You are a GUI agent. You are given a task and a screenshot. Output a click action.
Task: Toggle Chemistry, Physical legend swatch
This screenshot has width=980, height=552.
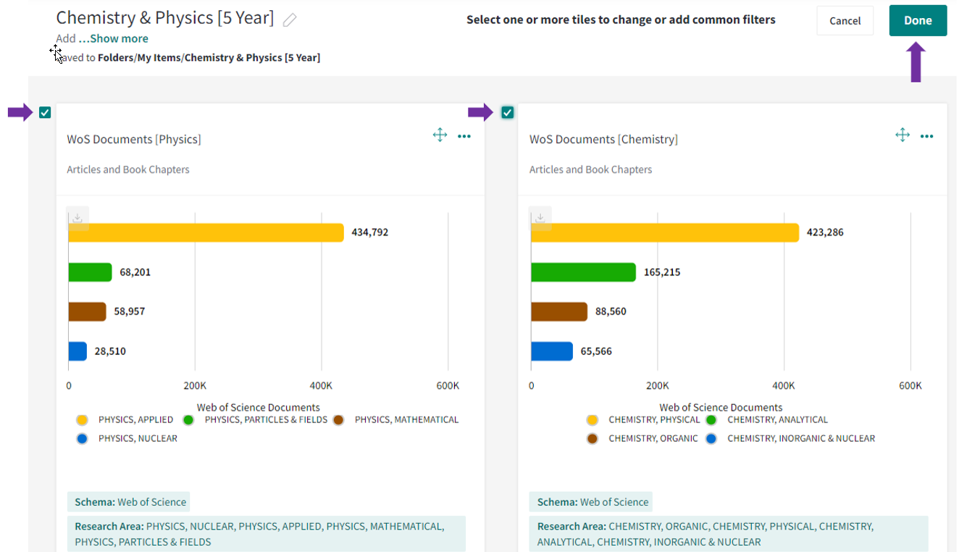point(592,420)
